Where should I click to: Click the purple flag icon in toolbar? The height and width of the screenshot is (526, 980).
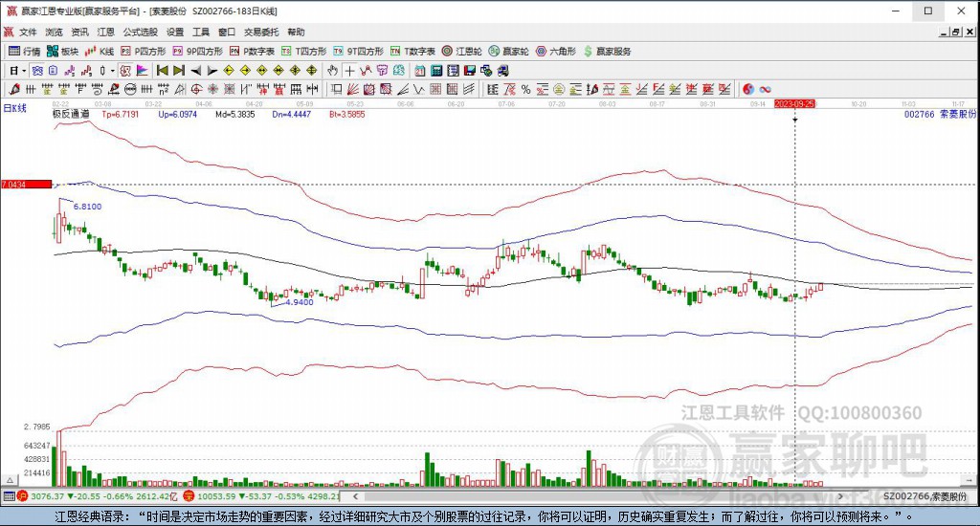pos(143,71)
